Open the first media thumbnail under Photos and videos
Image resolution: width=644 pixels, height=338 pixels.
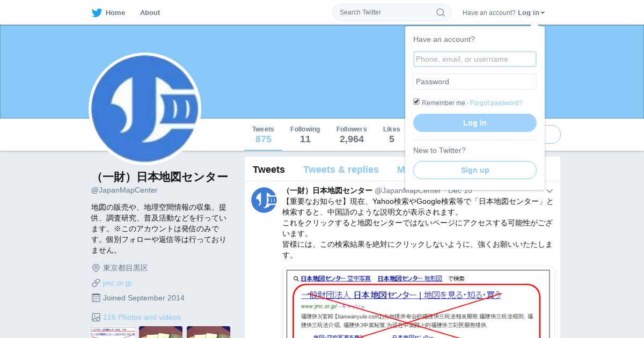pyautogui.click(x=113, y=332)
